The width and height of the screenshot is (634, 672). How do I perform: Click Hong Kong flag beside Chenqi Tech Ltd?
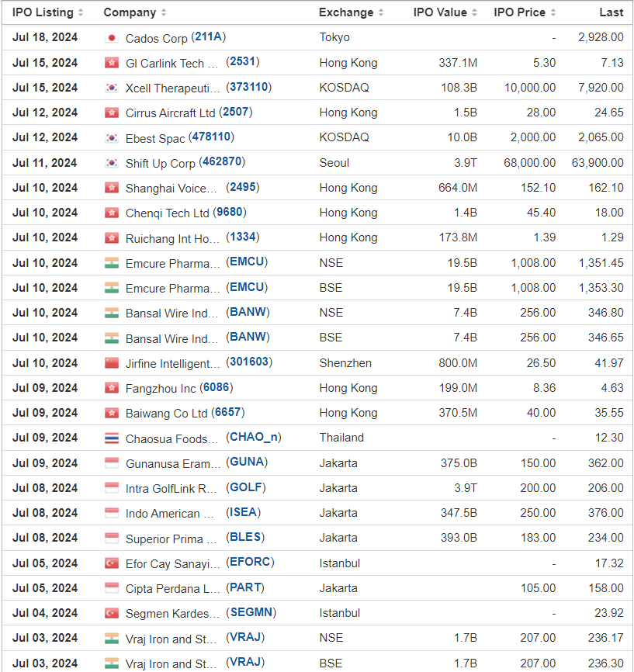click(x=112, y=213)
